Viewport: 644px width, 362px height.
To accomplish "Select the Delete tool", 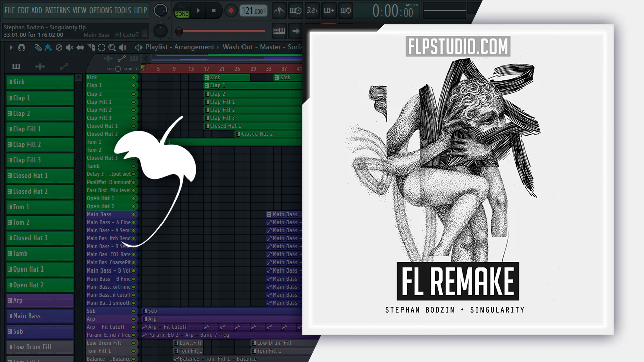I will [59, 48].
